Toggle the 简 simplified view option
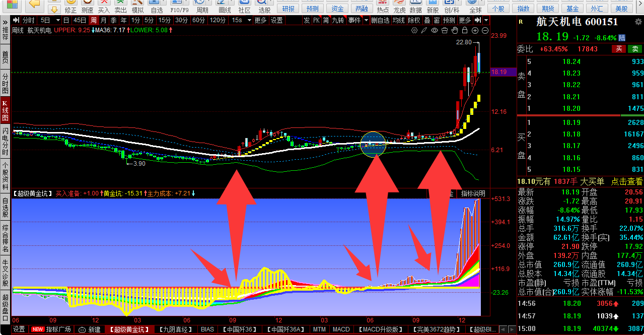The height and width of the screenshot is (335, 644). (x=326, y=20)
